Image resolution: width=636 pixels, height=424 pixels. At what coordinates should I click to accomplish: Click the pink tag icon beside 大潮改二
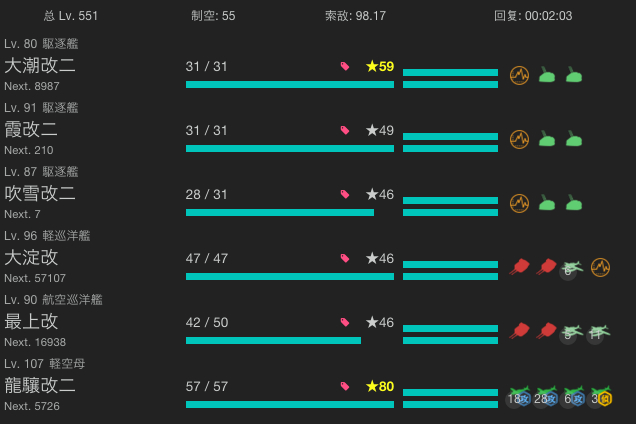pos(345,67)
